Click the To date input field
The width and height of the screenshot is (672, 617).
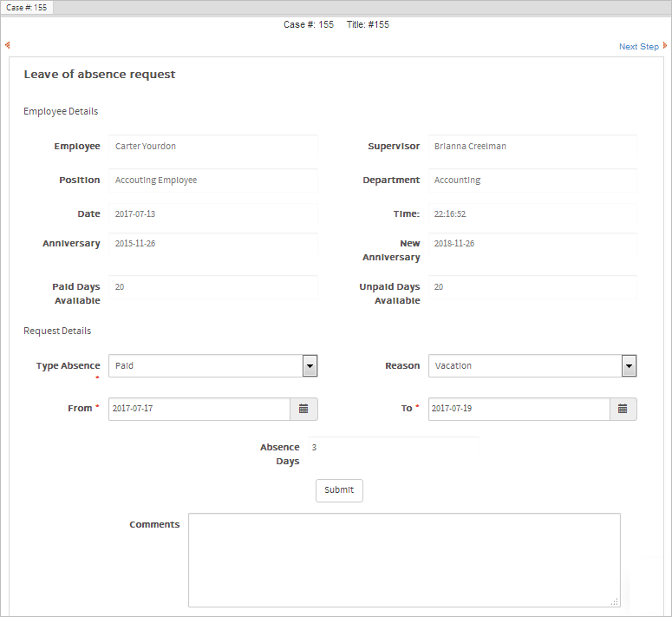click(518, 409)
